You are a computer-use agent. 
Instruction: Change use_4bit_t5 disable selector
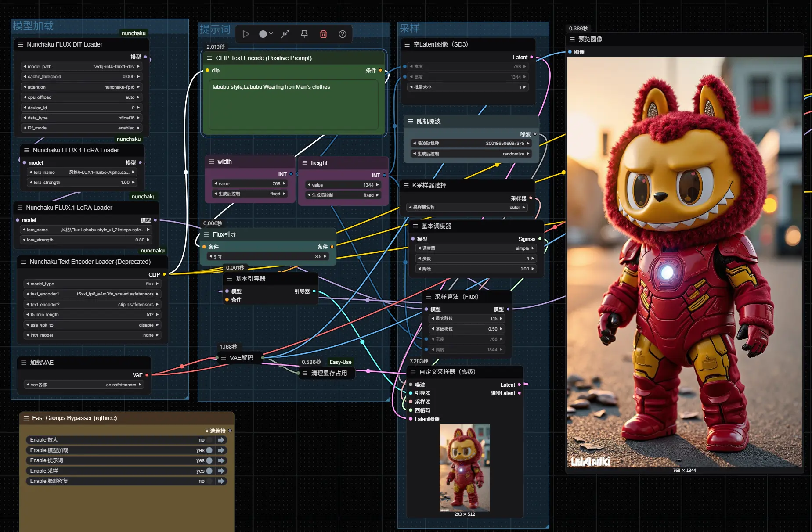pos(93,325)
